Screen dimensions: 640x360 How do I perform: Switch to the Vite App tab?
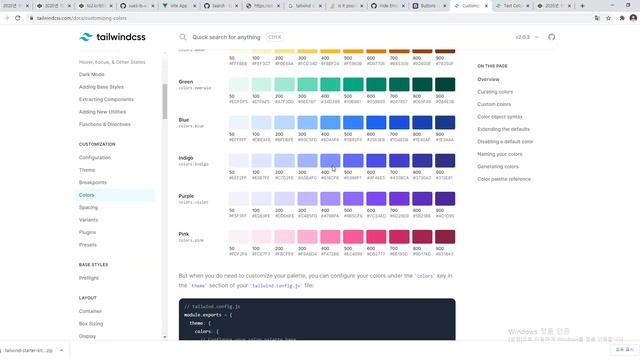click(178, 6)
